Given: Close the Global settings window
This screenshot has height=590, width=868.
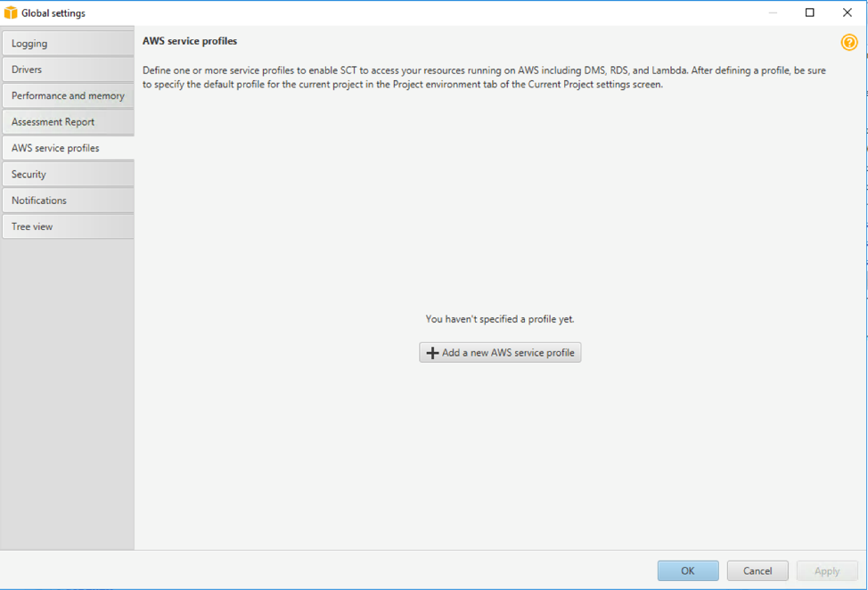Looking at the screenshot, I should coord(847,12).
